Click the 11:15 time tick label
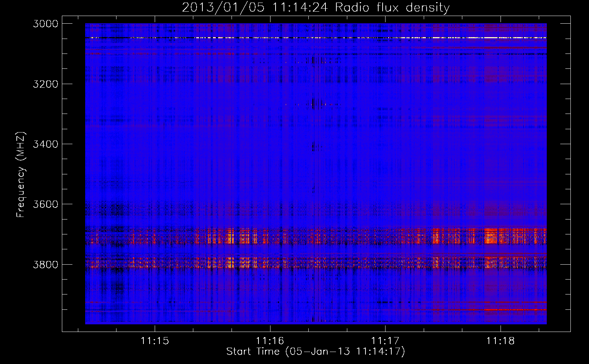This screenshot has height=364, width=589. pos(155,341)
